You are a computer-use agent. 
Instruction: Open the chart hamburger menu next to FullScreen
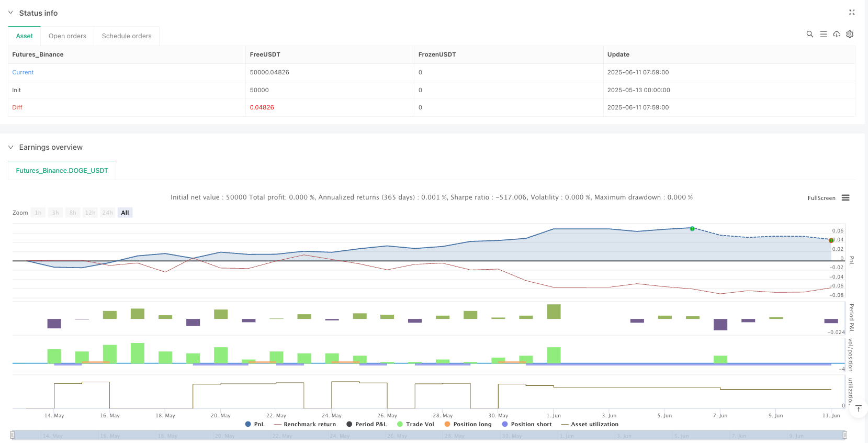[846, 198]
